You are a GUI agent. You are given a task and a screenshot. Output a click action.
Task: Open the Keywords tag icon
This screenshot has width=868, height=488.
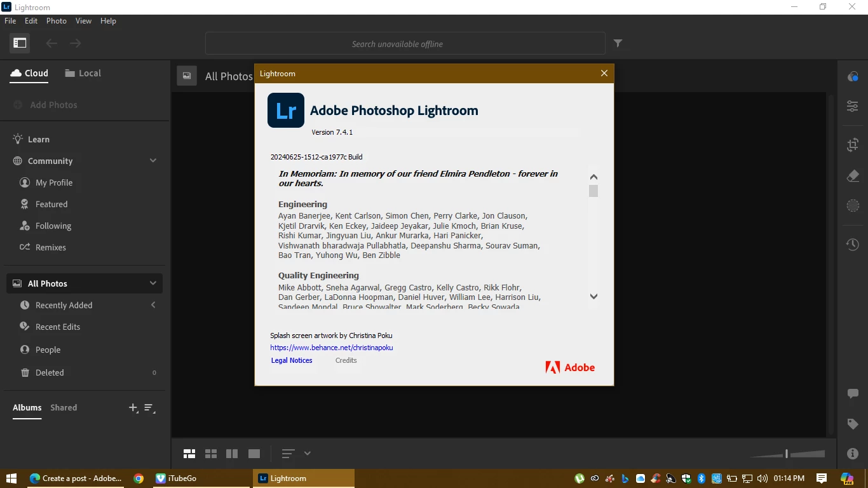(x=853, y=424)
